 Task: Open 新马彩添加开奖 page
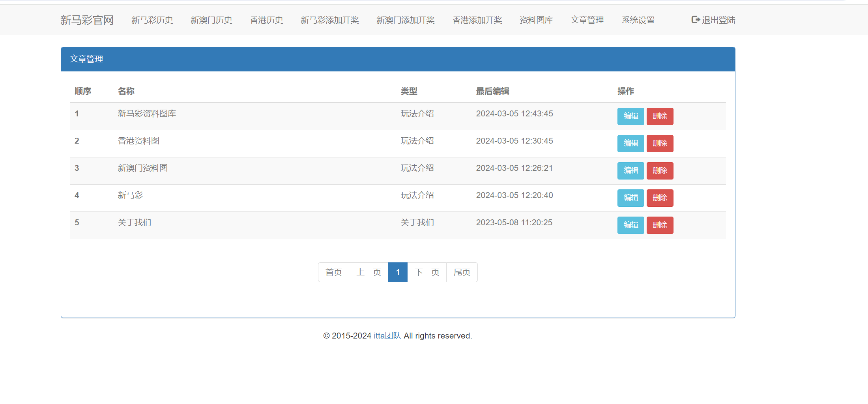(329, 20)
